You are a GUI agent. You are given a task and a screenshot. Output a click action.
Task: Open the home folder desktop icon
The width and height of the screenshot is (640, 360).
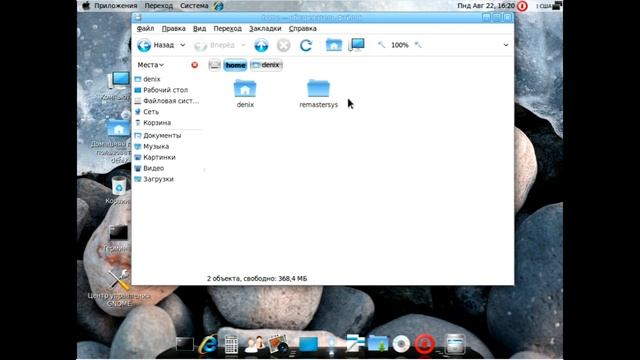118,129
